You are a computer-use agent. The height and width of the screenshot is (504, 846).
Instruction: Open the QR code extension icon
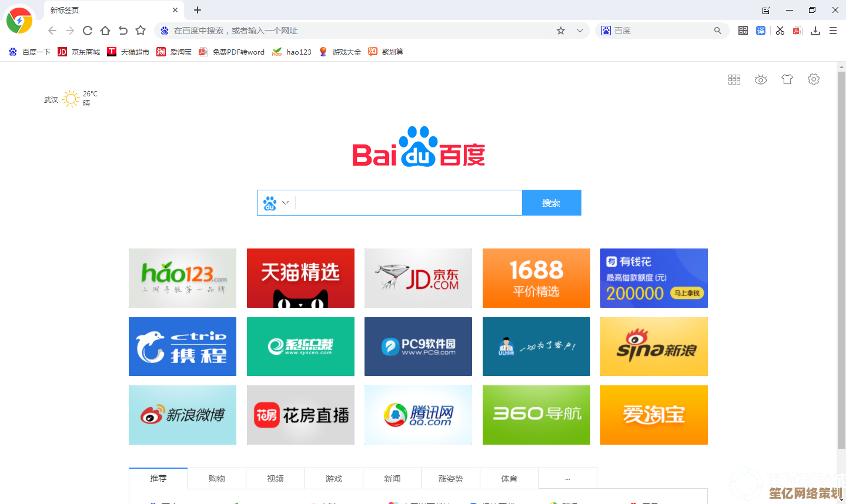pyautogui.click(x=743, y=31)
